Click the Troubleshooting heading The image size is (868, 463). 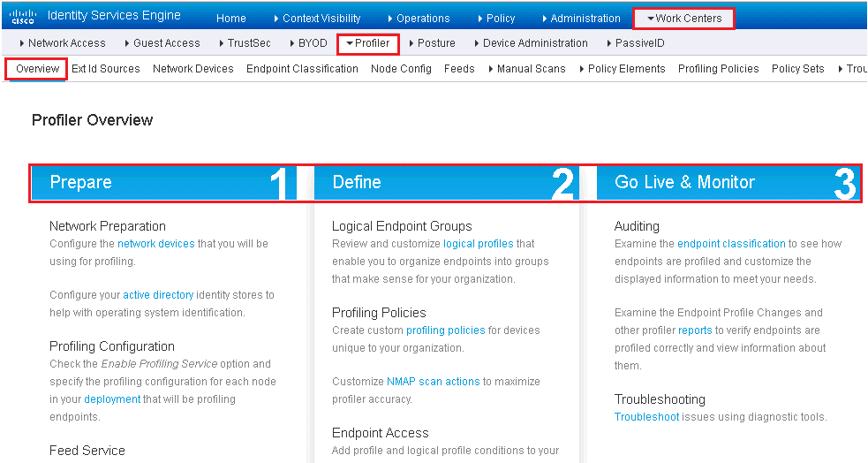tap(660, 399)
